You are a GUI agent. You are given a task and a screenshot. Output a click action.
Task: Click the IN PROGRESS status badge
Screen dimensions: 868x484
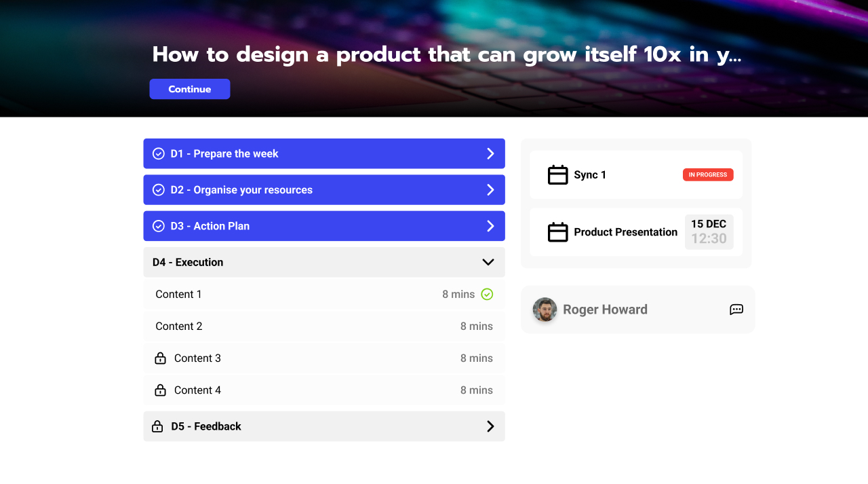(x=708, y=174)
